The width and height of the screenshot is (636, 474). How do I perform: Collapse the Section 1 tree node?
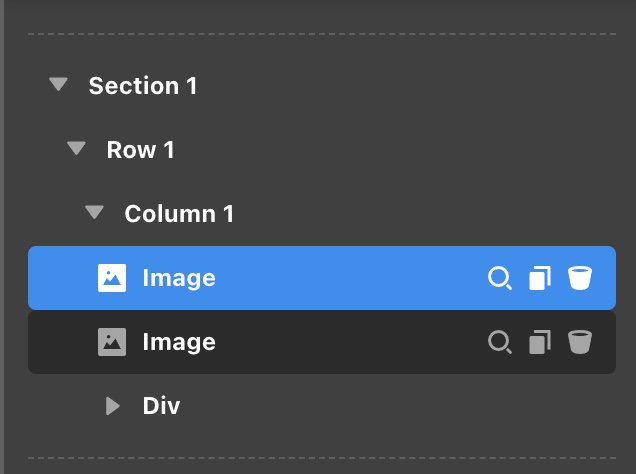58,84
